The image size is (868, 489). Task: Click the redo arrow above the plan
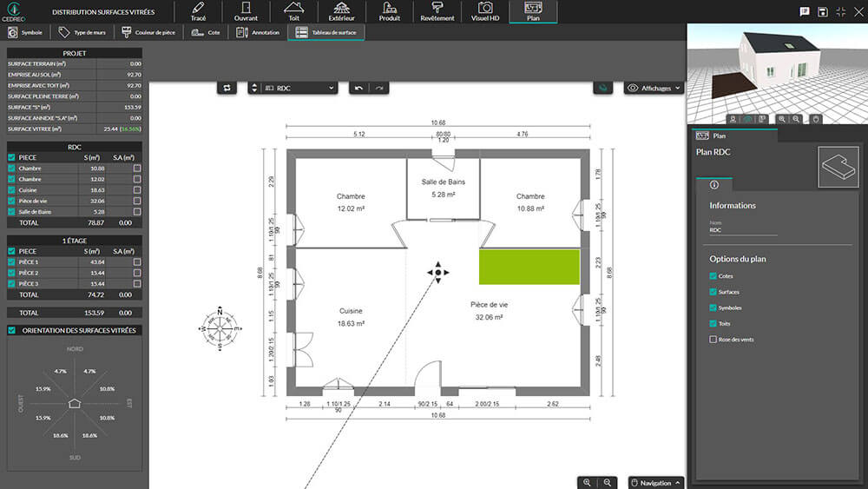pyautogui.click(x=379, y=88)
